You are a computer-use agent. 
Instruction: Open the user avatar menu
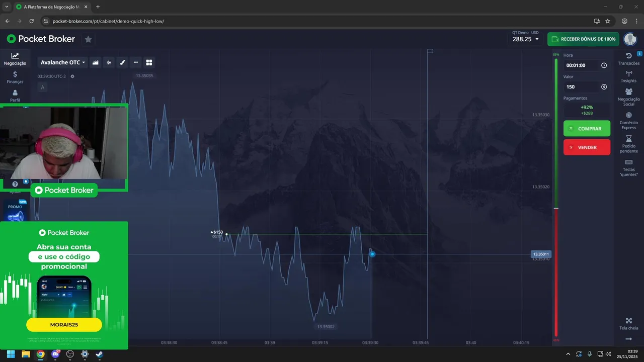(x=630, y=39)
